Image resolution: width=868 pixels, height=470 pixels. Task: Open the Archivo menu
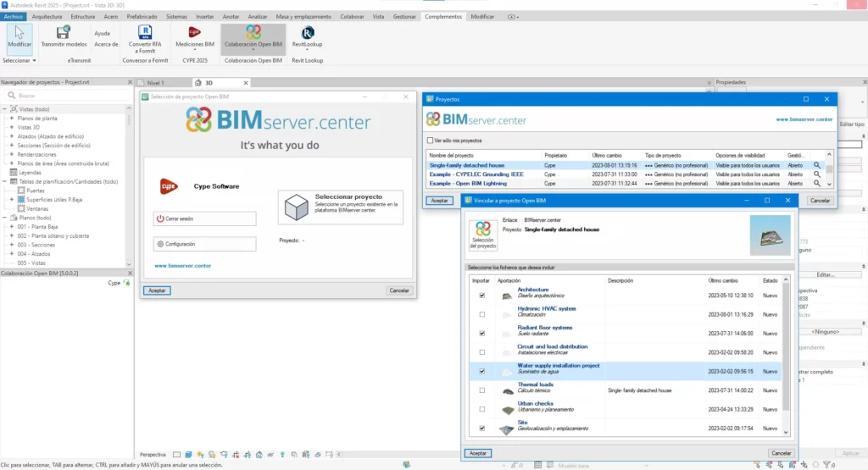[x=13, y=17]
